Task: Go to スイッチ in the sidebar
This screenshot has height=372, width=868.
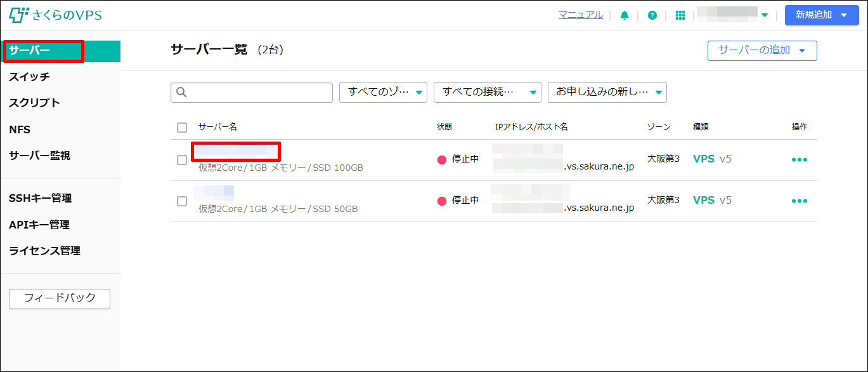Action: pyautogui.click(x=29, y=77)
